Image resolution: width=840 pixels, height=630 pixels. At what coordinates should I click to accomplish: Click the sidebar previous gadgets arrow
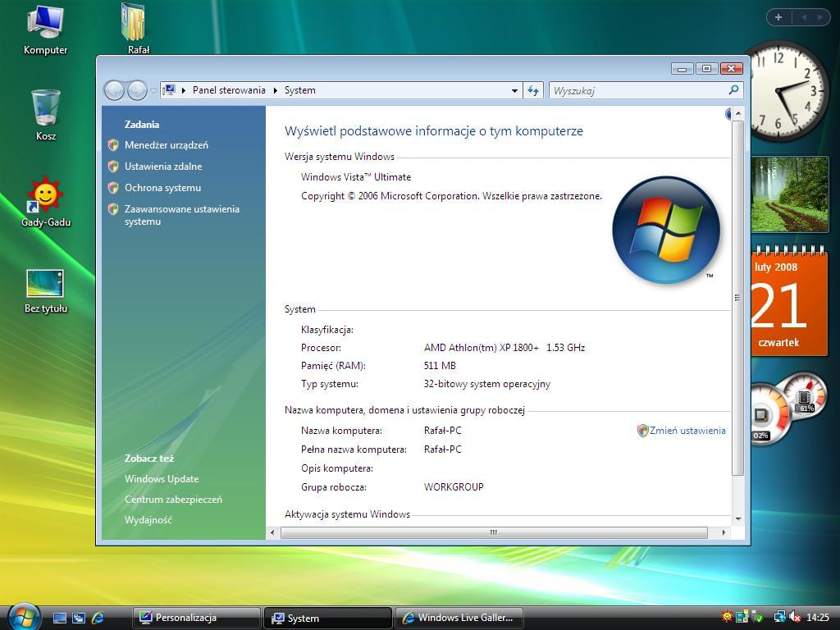[x=804, y=17]
